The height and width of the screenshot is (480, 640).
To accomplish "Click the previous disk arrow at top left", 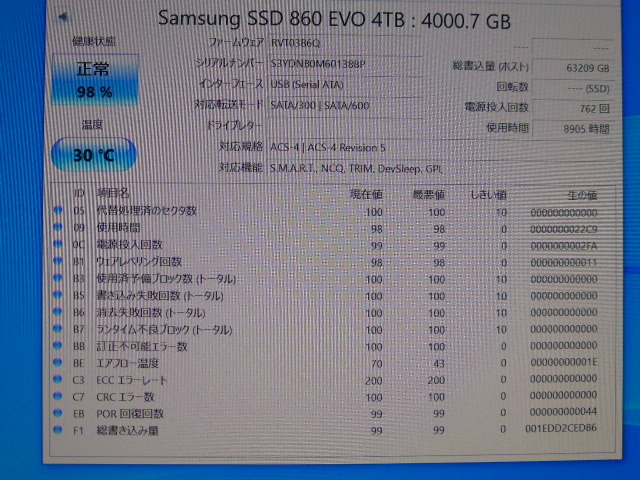I will 62,17.
